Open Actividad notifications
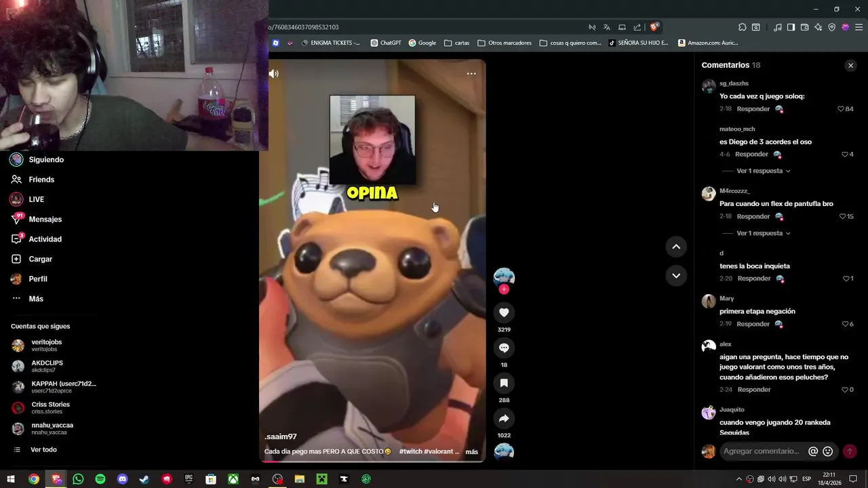The width and height of the screenshot is (868, 488). pyautogui.click(x=45, y=239)
